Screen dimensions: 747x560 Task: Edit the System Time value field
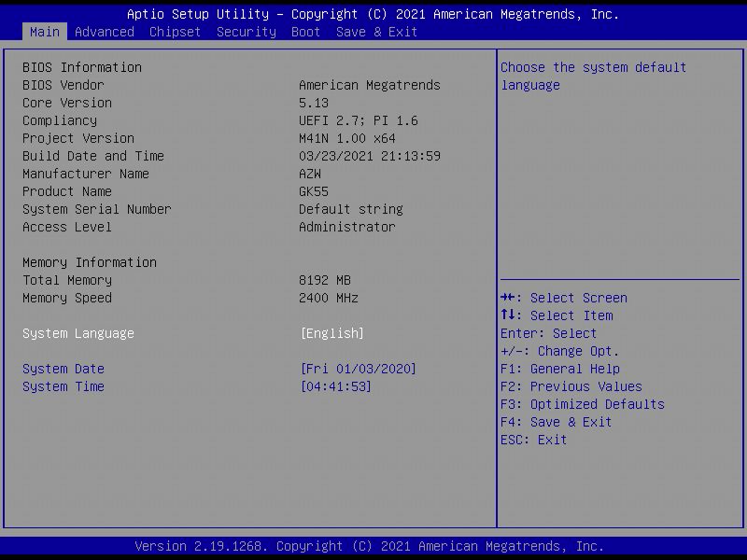pyautogui.click(x=335, y=386)
